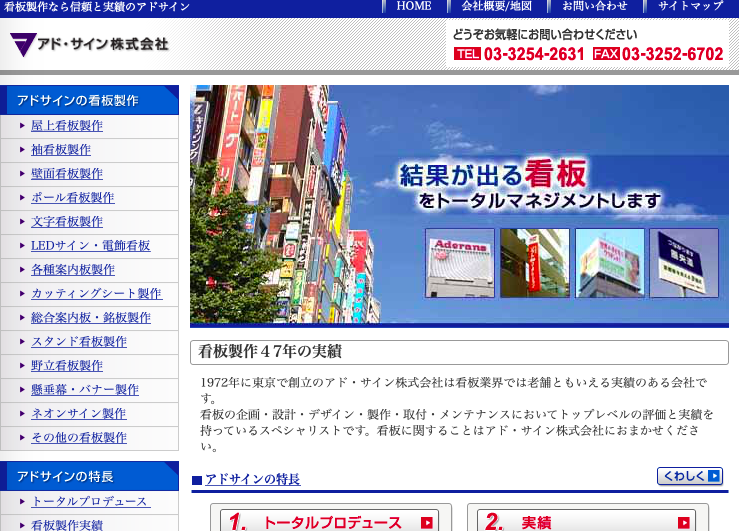The height and width of the screenshot is (531, 739).
Task: Open 野立看板製作 link
Action: [x=66, y=366]
